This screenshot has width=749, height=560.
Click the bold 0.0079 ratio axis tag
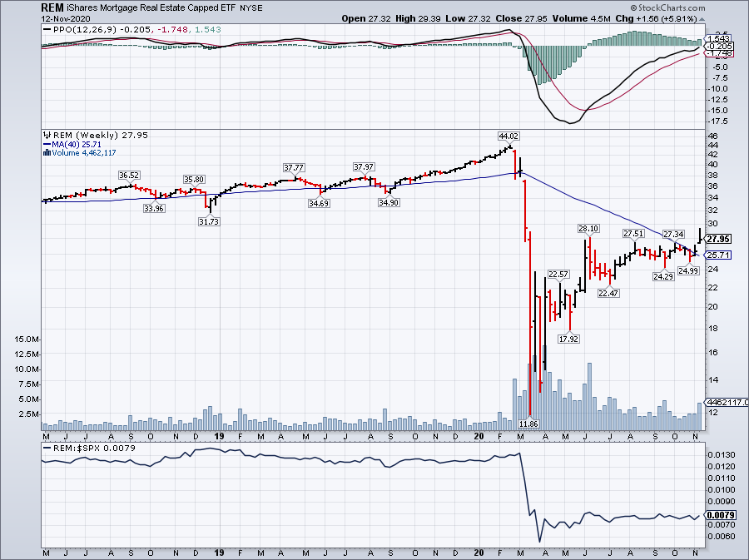719,515
